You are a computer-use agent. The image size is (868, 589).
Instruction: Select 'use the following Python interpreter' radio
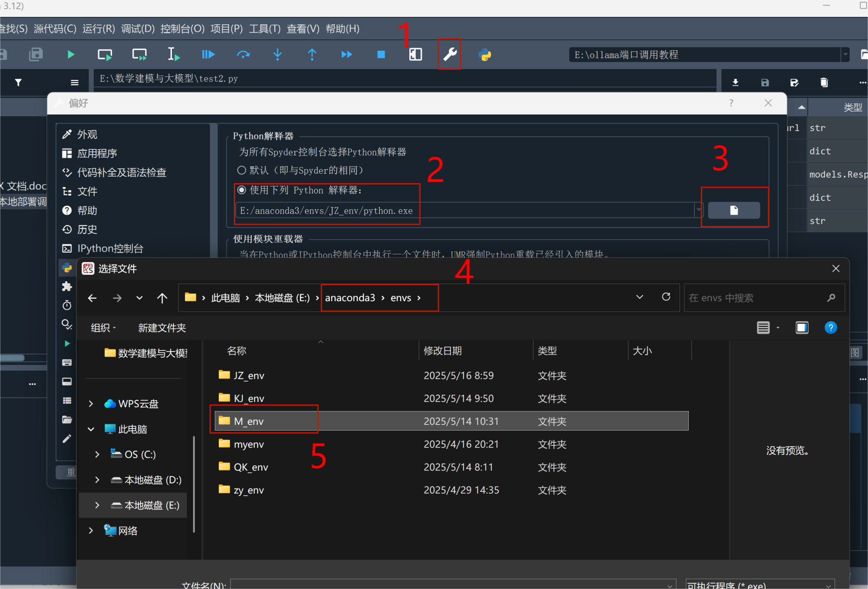(x=242, y=190)
